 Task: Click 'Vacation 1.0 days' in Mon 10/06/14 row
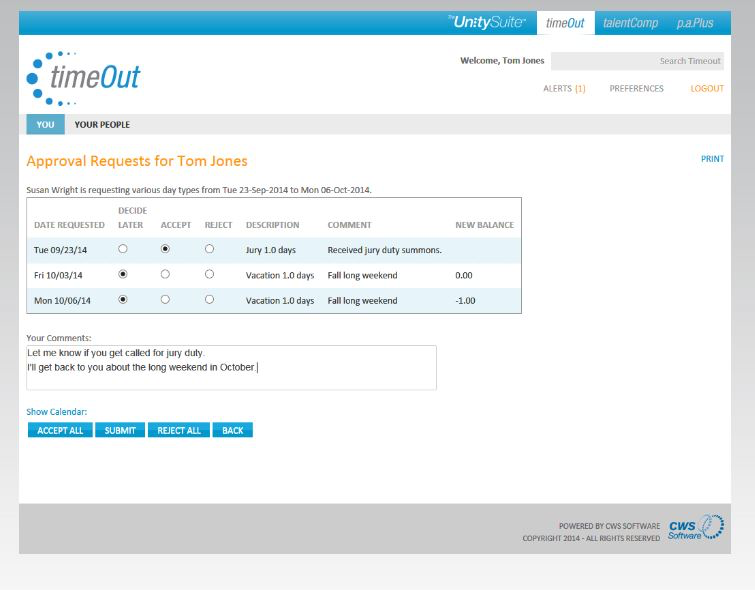pyautogui.click(x=280, y=301)
